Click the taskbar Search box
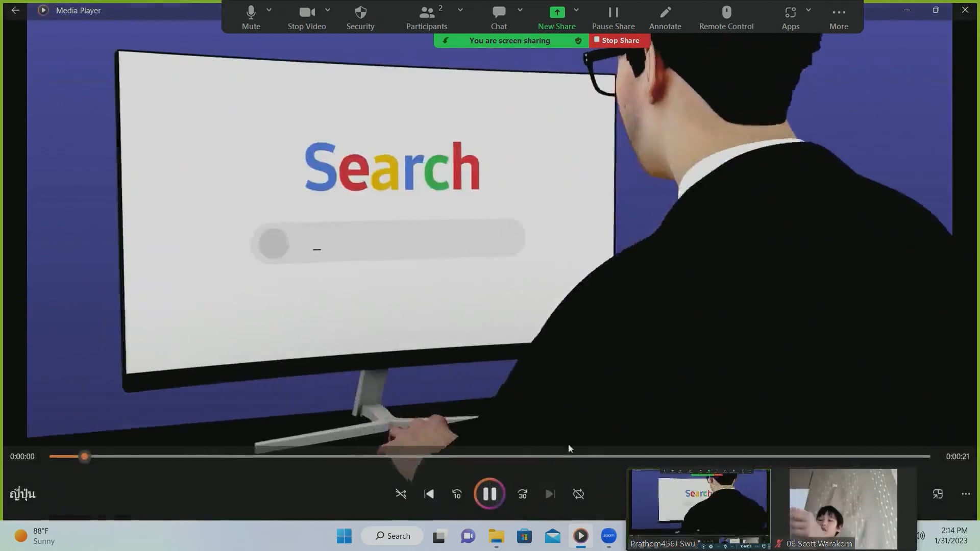 [393, 536]
